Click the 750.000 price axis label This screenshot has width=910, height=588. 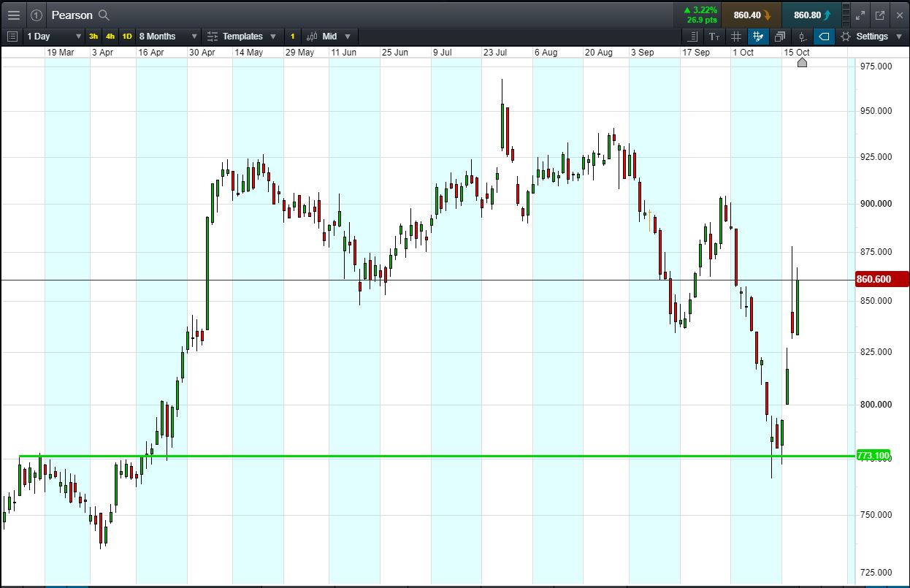tap(875, 515)
